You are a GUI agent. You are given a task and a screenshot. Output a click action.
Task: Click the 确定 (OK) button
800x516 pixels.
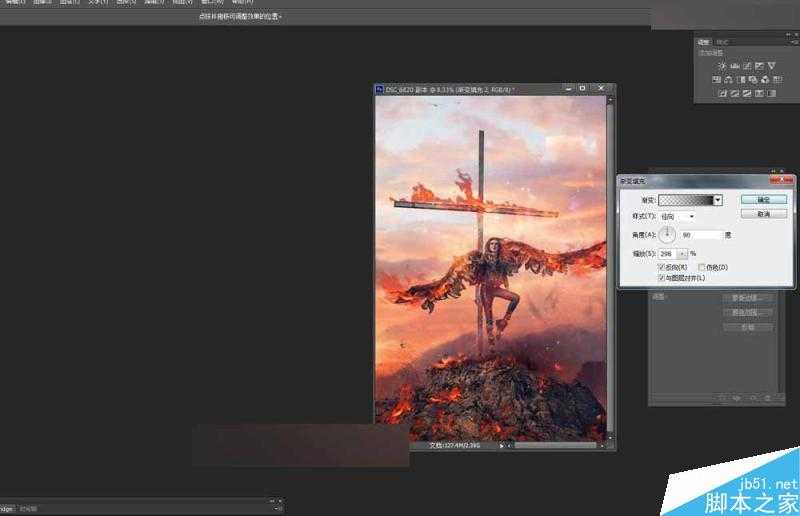(x=763, y=200)
